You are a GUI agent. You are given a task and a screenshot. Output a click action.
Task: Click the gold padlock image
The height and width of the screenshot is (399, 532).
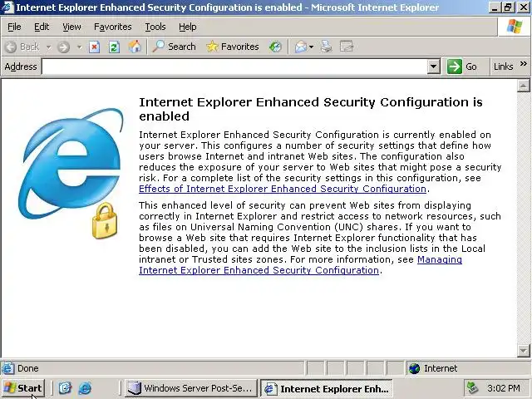click(x=105, y=220)
